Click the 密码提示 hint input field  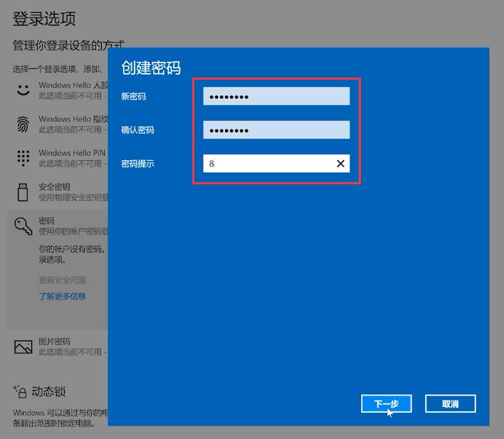point(276,164)
